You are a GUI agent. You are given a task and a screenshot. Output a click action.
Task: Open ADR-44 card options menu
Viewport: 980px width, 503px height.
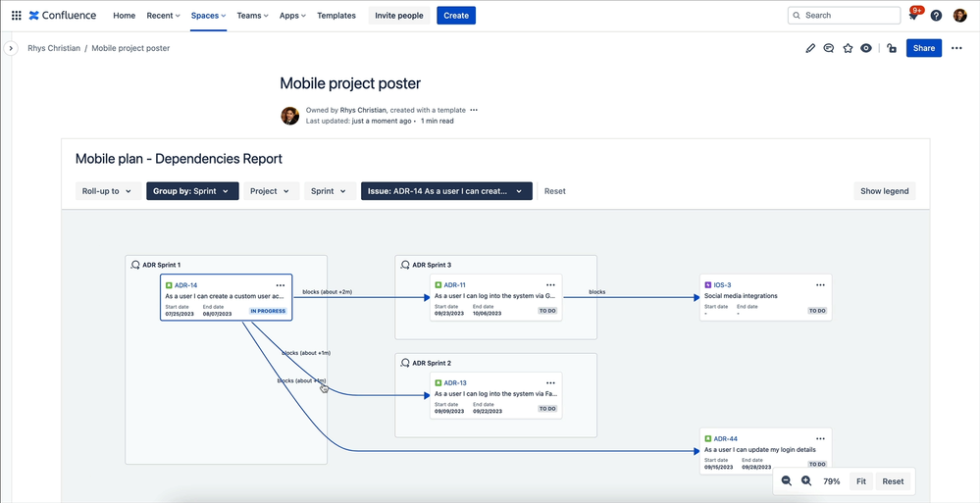coord(820,438)
